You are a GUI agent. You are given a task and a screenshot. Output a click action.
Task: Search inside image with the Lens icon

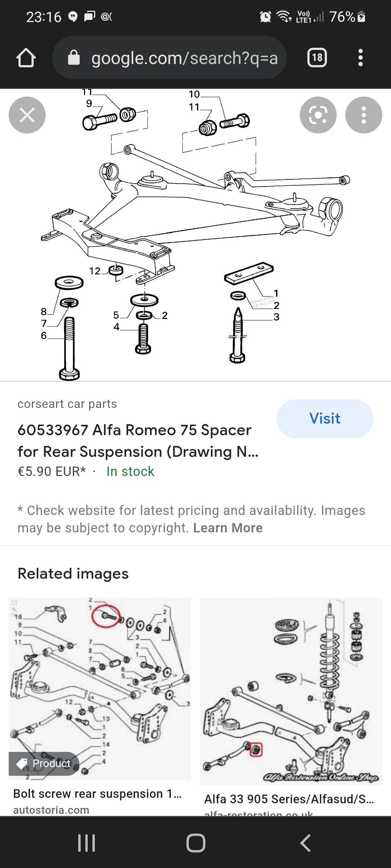coord(318,115)
